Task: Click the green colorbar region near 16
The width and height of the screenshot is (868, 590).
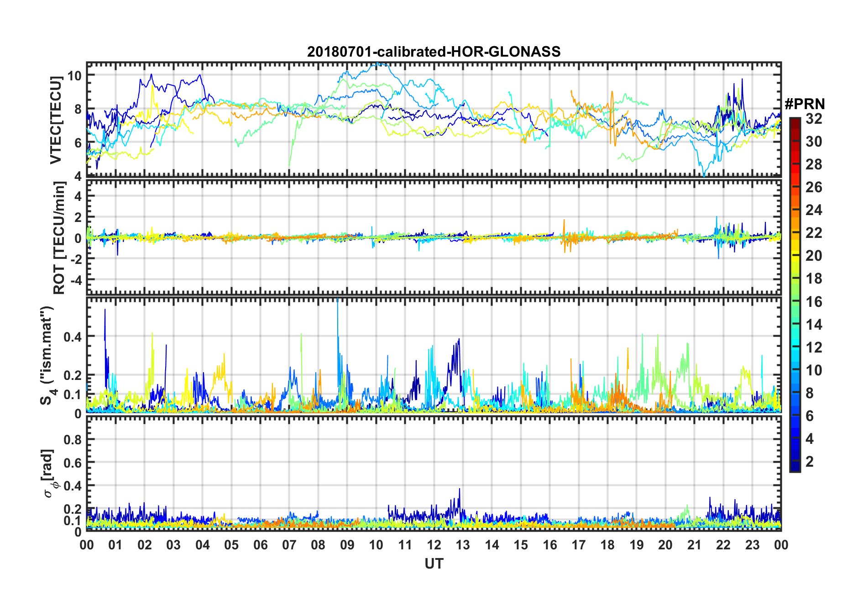Action: (x=795, y=301)
